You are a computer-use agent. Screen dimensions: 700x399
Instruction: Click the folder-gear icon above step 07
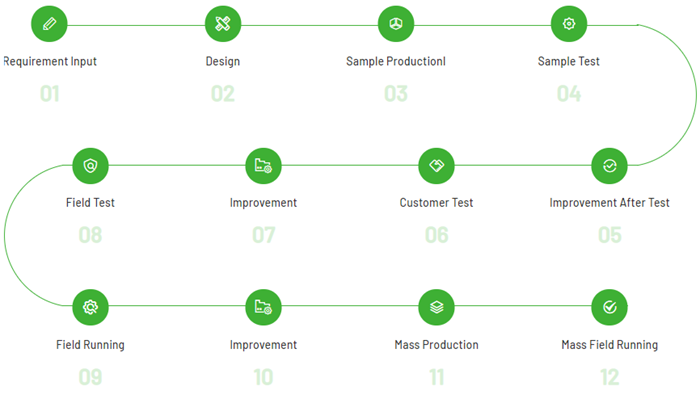click(x=263, y=166)
